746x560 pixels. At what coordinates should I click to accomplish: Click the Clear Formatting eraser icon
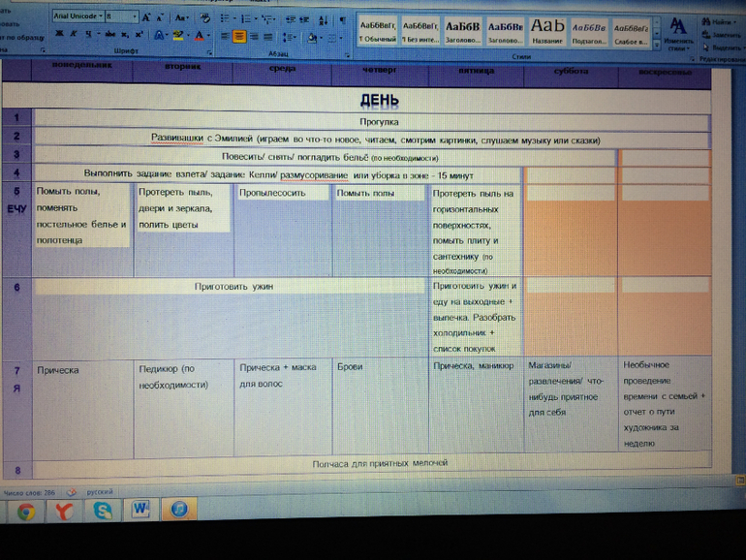point(204,17)
